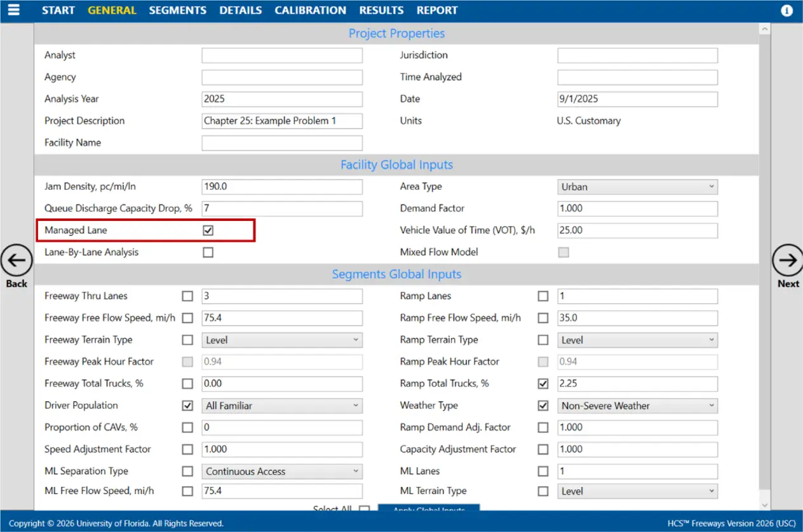Open the ML Terrain Type dropdown
Screen dimensions: 803x532
637,491
